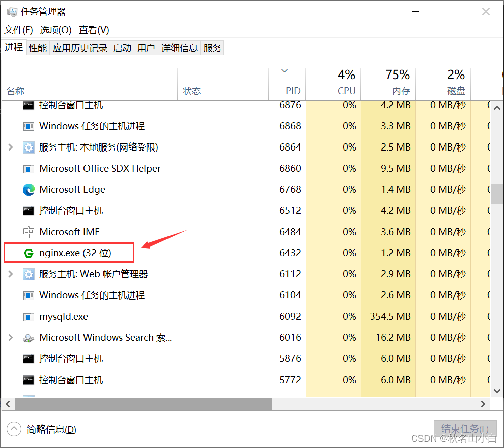The image size is (504, 448).
Task: Sort by the 名称 column header
Action: [89, 84]
